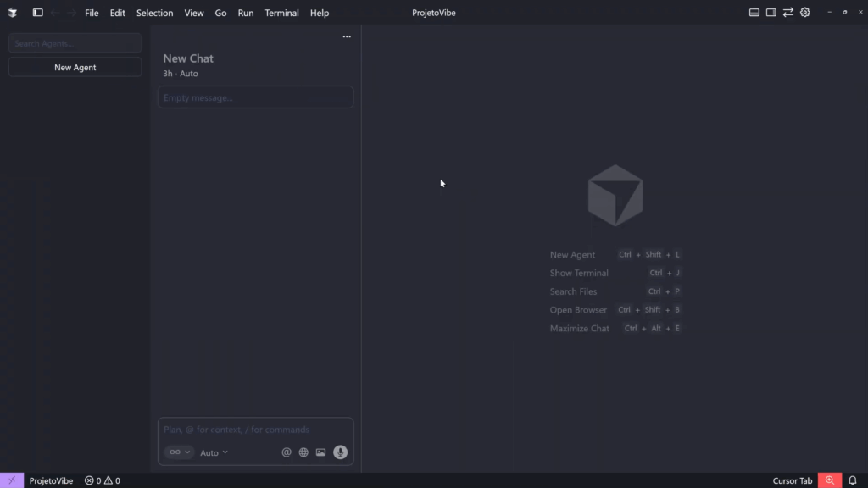This screenshot has width=868, height=488.
Task: Click the 3h · Auto chat subtitle
Action: click(181, 73)
